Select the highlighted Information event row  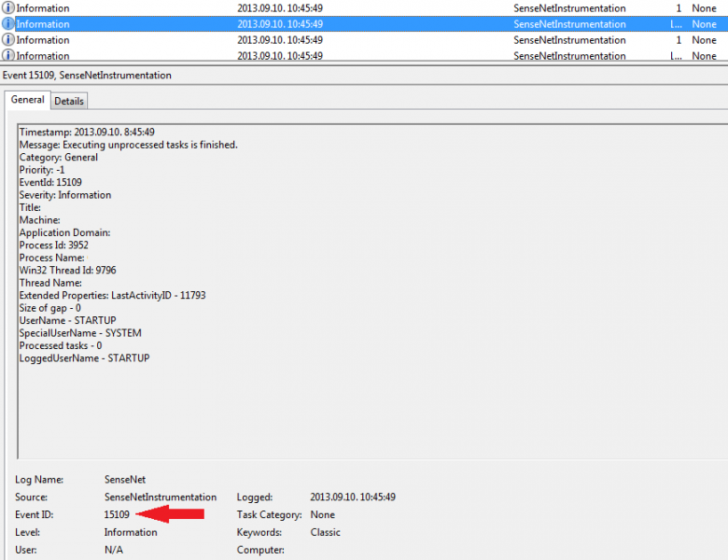click(x=364, y=24)
